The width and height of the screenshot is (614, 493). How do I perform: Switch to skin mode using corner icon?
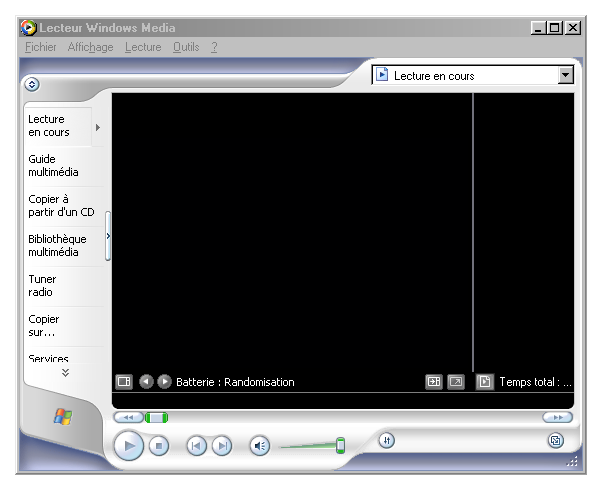pos(555,441)
